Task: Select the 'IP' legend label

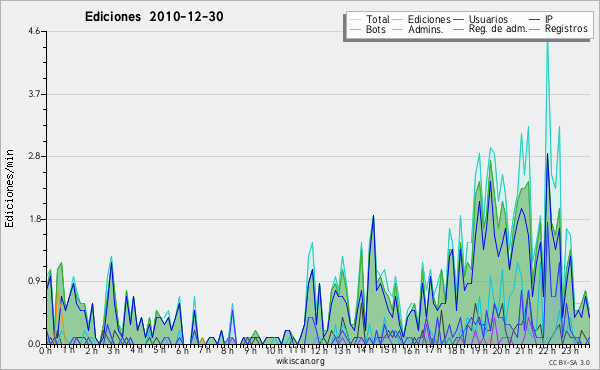Action: 549,19
